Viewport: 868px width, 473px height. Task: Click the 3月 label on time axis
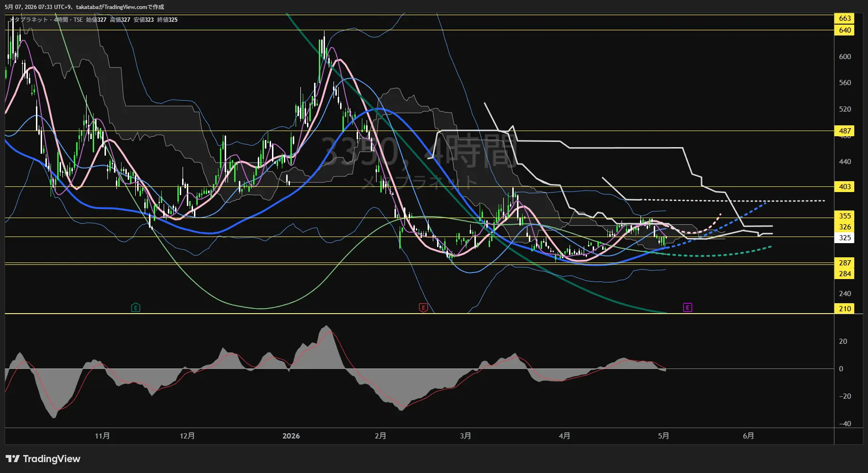[465, 436]
